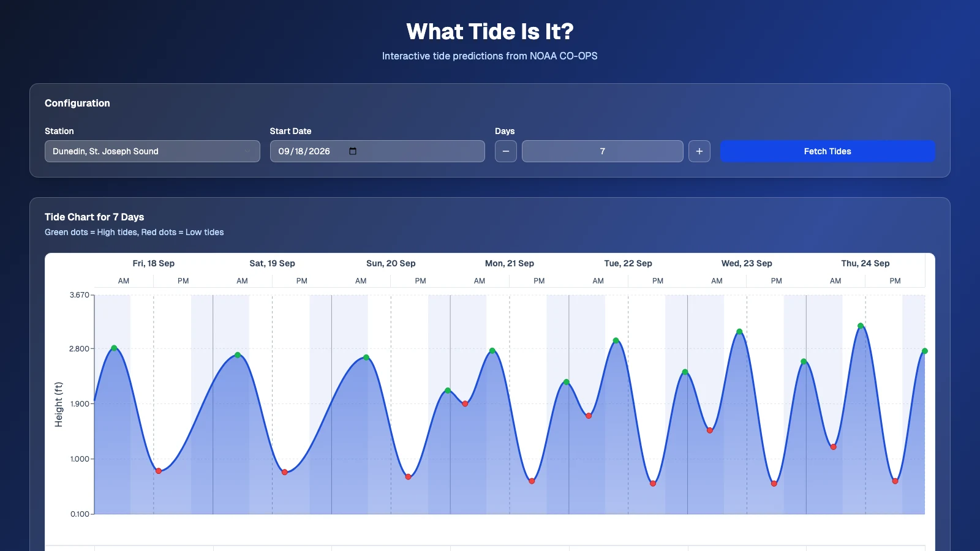Click the 'Tide Chart for 7 Days' heading
The height and width of the screenshot is (551, 980).
(x=94, y=217)
